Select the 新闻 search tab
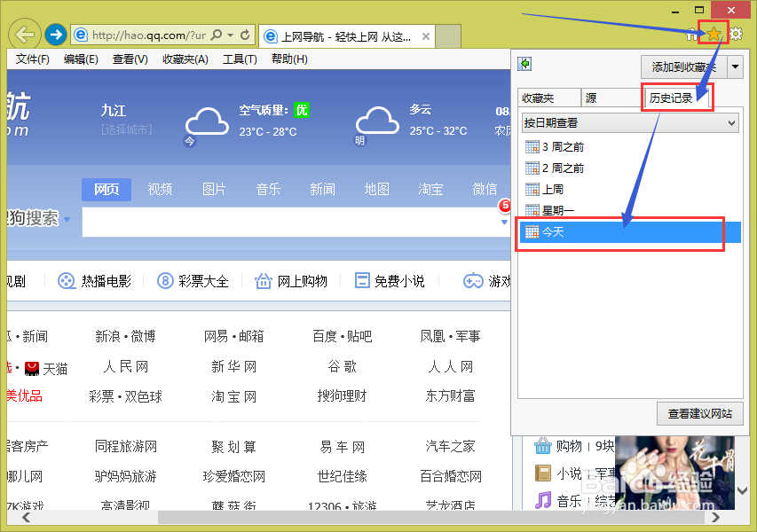The image size is (757, 532). [x=322, y=189]
